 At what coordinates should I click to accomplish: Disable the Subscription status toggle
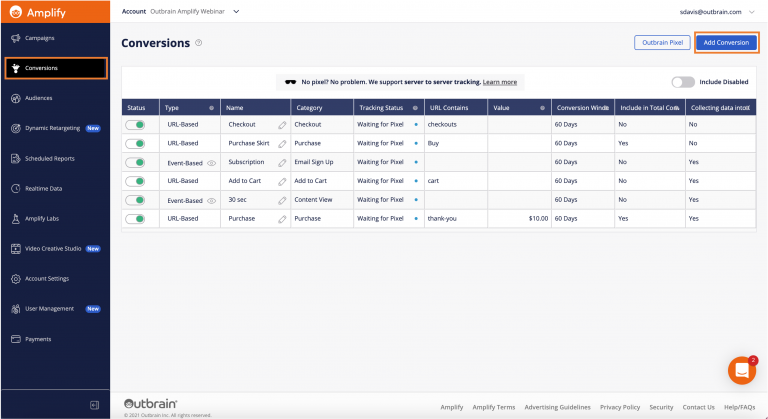click(135, 162)
